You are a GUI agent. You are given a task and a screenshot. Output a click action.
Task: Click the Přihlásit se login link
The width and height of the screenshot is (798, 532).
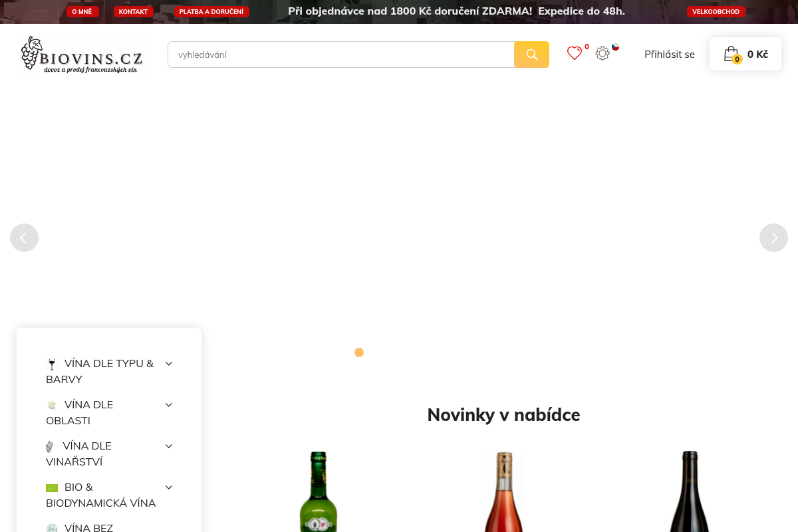[x=669, y=54]
